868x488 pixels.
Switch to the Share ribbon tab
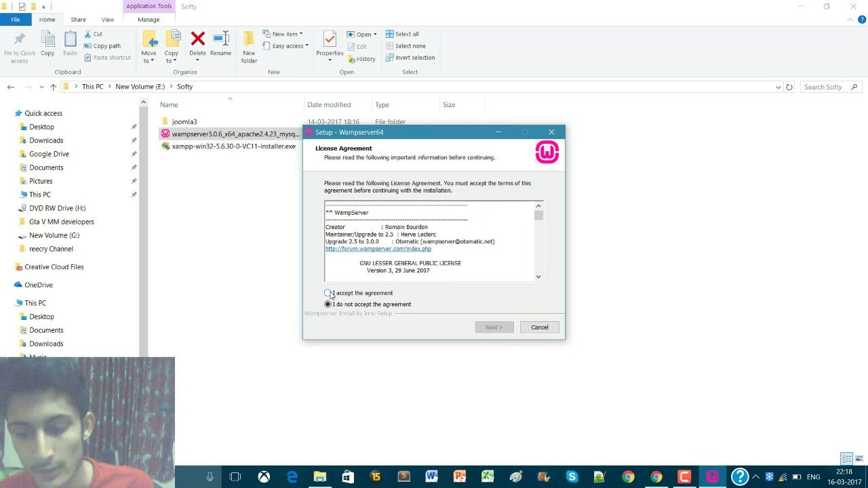78,20
